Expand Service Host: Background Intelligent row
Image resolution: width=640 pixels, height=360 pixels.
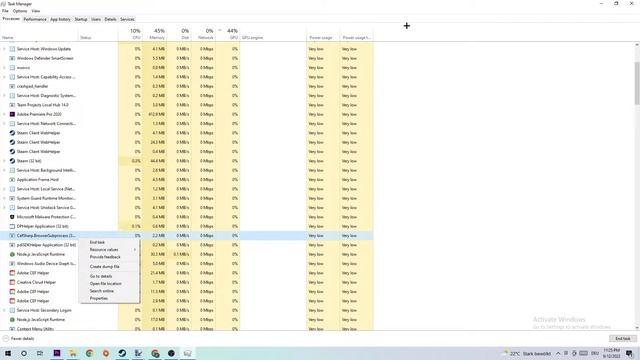(x=4, y=170)
